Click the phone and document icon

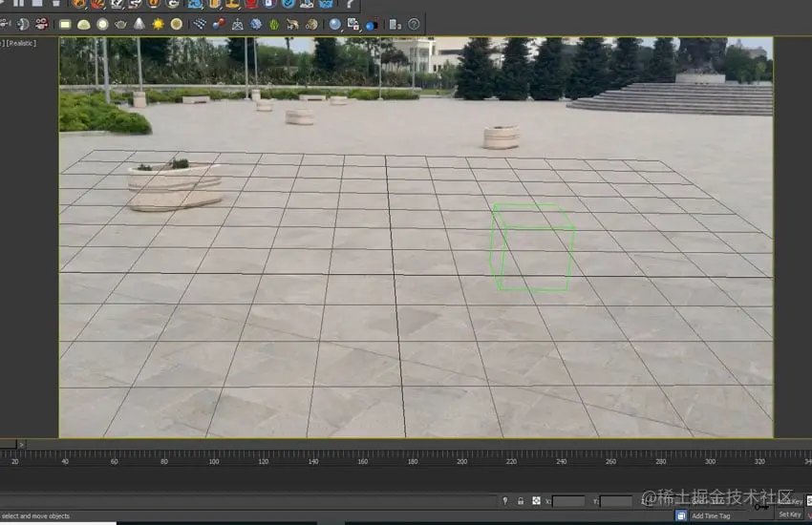pos(395,24)
